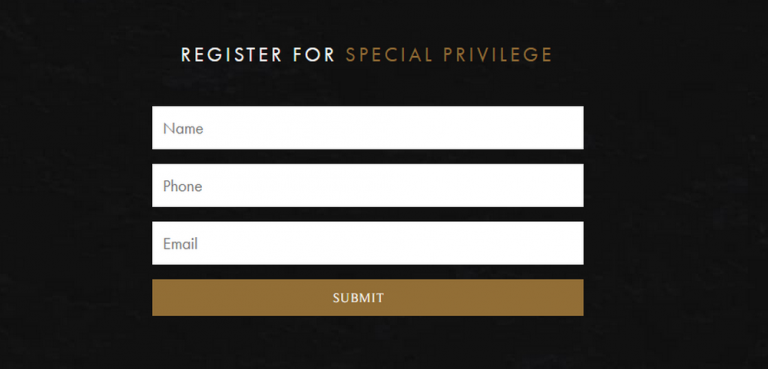Click the gold 'SPECIAL PRIVILEGE' heading text
The image size is (768, 369).
pyautogui.click(x=449, y=55)
